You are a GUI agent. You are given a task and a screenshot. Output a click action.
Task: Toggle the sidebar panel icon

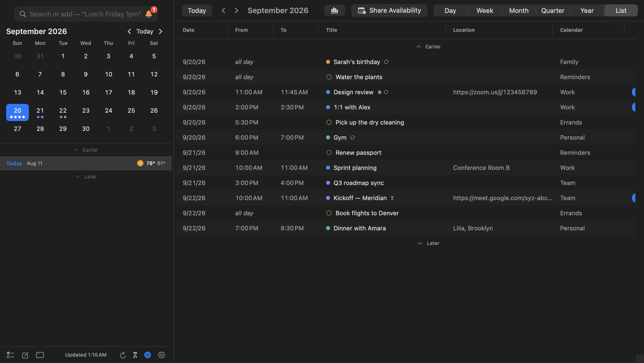(40, 355)
